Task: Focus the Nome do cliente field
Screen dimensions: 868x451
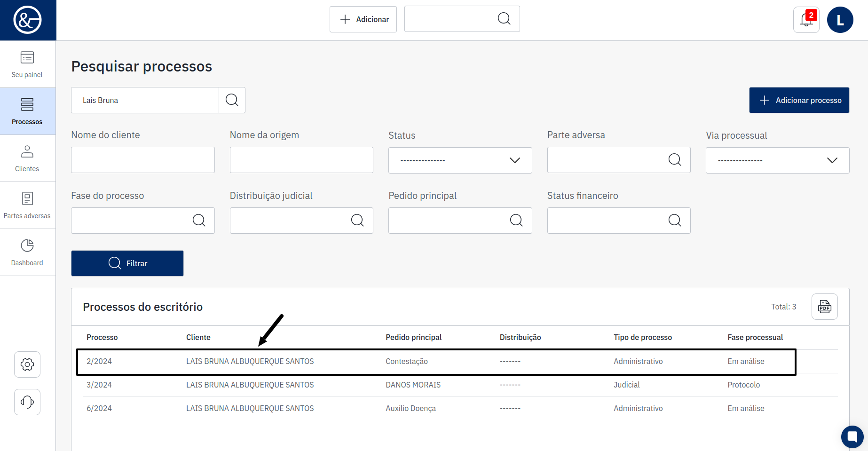Action: (x=142, y=160)
